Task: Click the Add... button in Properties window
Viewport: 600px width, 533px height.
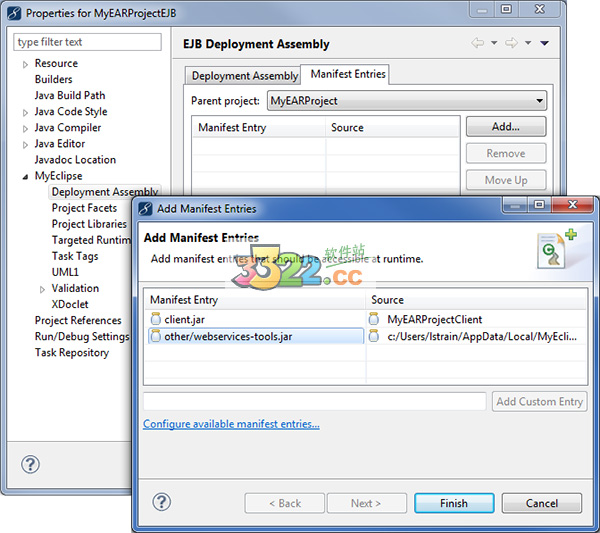Action: [x=506, y=127]
